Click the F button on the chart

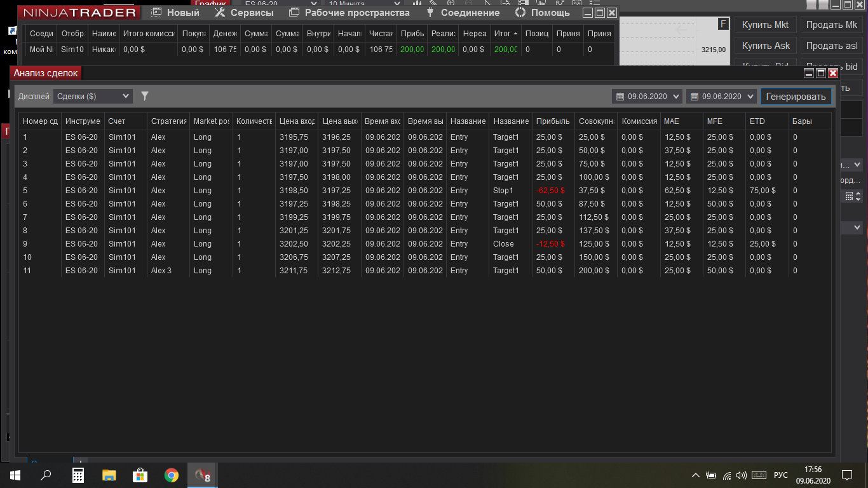pyautogui.click(x=722, y=24)
